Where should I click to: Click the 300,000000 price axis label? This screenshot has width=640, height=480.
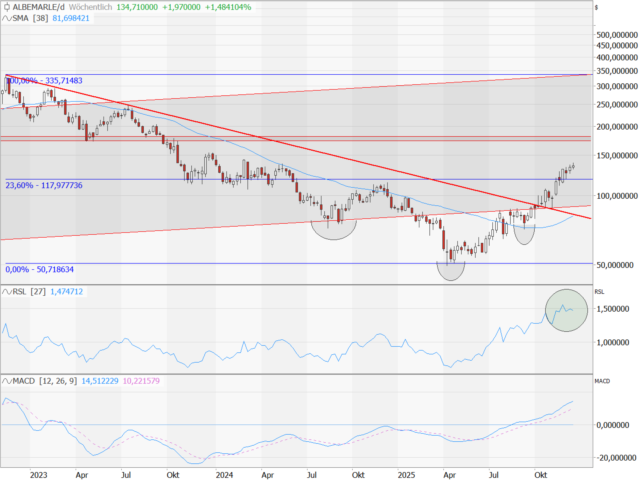(x=617, y=87)
